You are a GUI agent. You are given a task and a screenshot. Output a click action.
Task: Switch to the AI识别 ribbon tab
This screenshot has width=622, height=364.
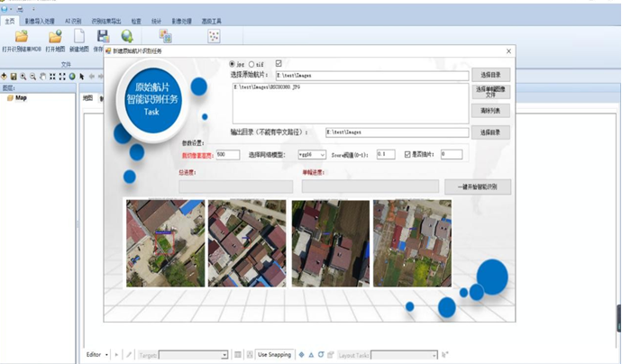(73, 20)
